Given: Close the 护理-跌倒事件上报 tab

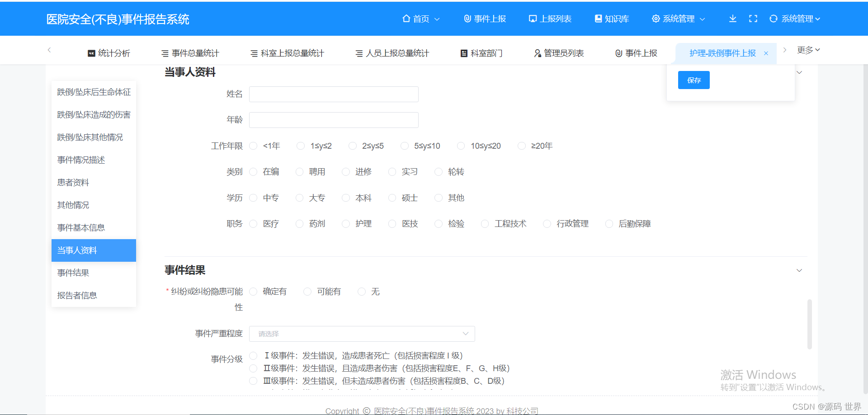Looking at the screenshot, I should tap(766, 53).
